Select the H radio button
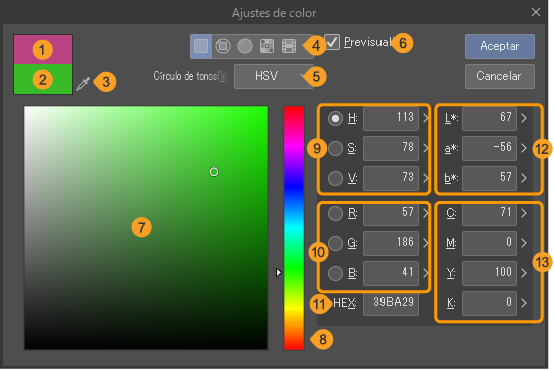The image size is (554, 370). [335, 118]
